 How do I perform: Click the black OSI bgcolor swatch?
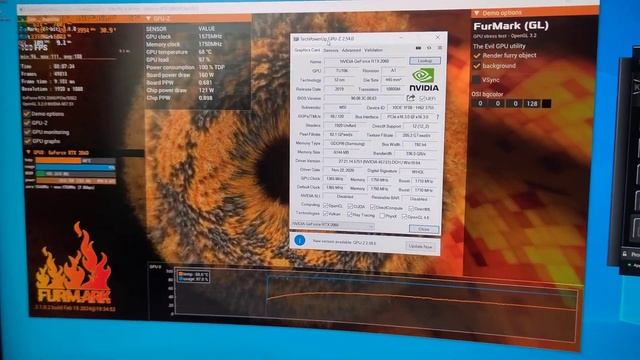point(547,104)
